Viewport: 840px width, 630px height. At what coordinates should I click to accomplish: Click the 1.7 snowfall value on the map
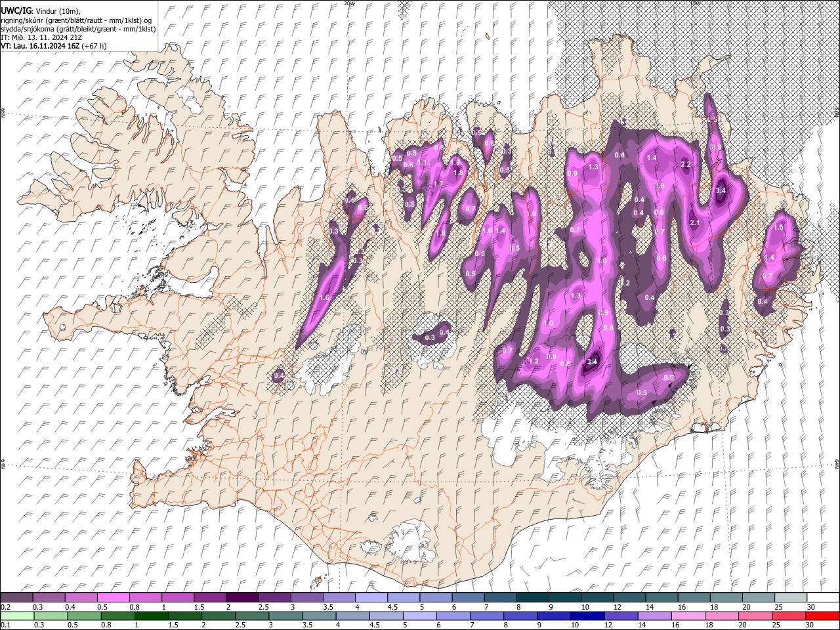coord(438,184)
